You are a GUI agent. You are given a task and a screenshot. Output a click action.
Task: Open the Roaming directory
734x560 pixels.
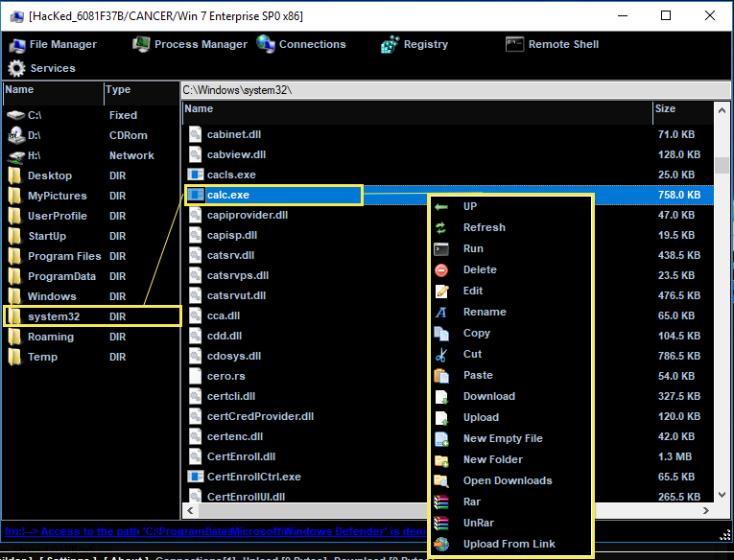[x=92, y=337]
